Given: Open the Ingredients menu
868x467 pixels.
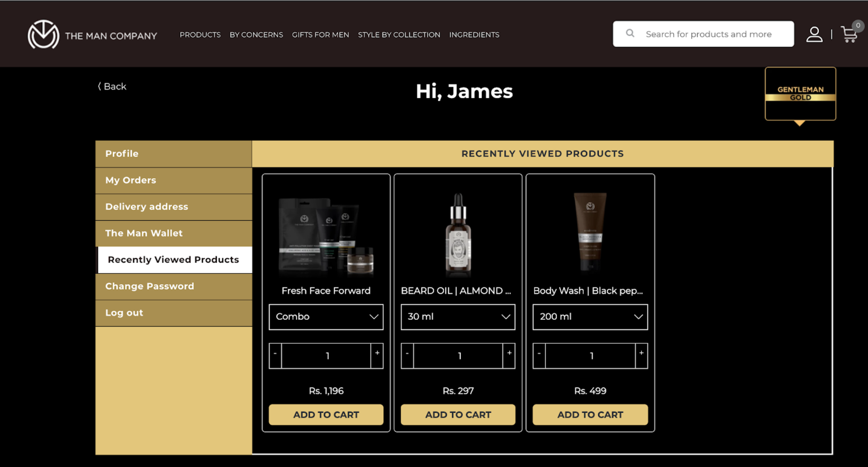Looking at the screenshot, I should pyautogui.click(x=474, y=35).
